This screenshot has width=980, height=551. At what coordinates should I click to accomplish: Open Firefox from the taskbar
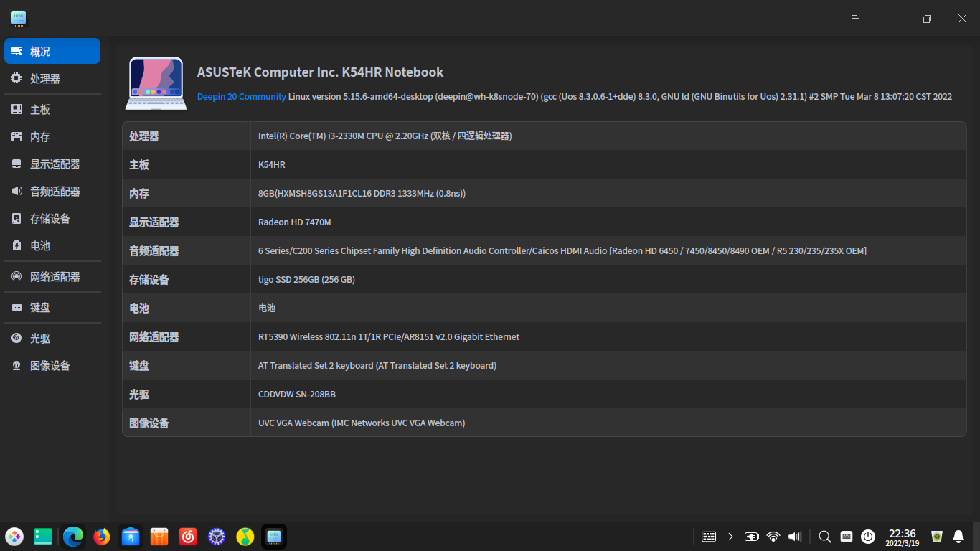click(102, 537)
